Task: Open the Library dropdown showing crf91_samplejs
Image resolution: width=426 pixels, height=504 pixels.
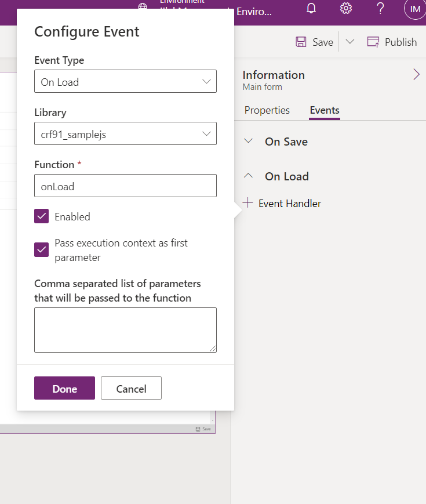Action: click(125, 133)
